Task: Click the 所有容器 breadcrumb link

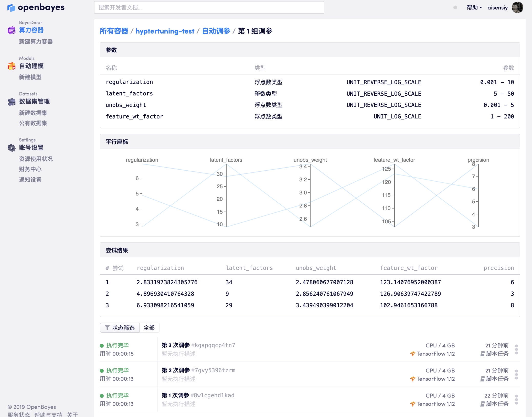Action: pos(114,31)
